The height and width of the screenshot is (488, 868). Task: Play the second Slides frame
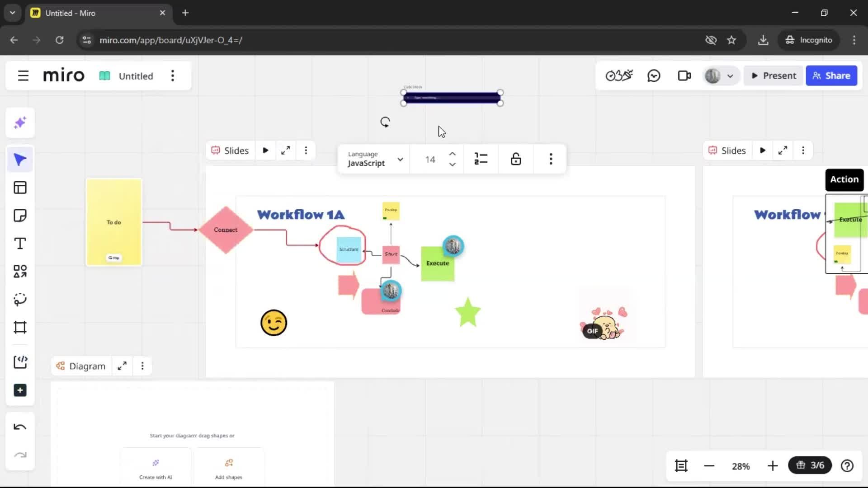coord(763,150)
